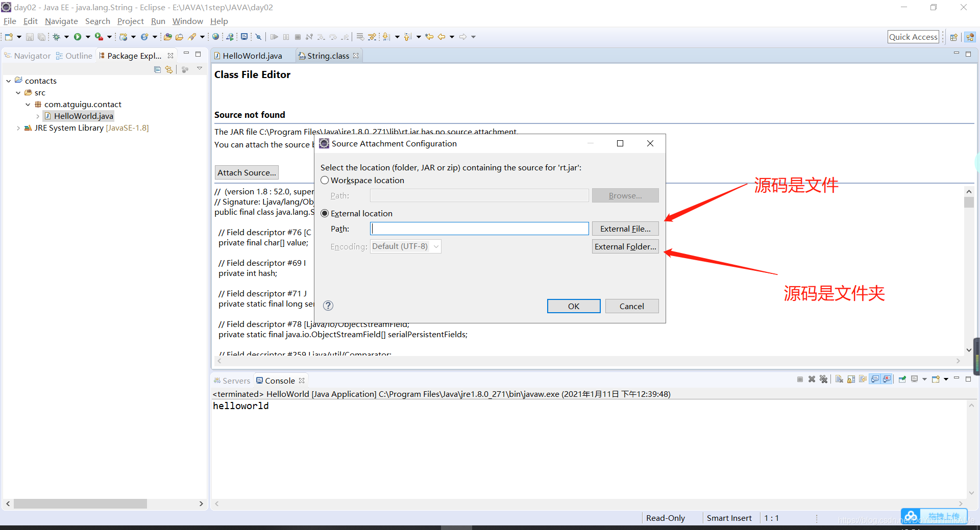Open the Window menu

pyautogui.click(x=187, y=21)
